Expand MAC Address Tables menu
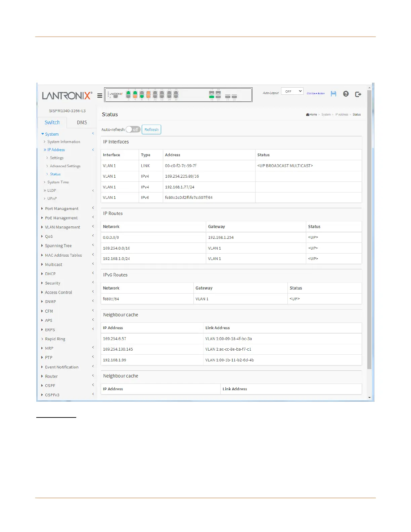Viewport: 411px width, 532px height. (63, 255)
